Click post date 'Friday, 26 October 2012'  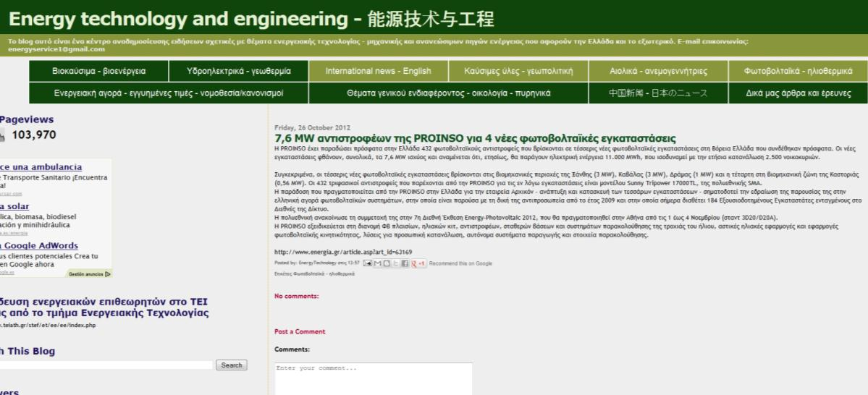(x=312, y=128)
